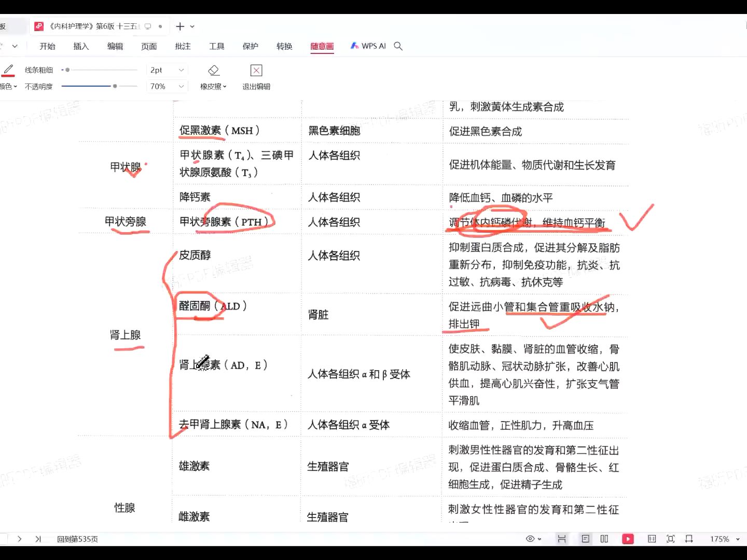The width and height of the screenshot is (747, 560).
Task: Click 降低血钙、血磷的水平 text
Action: [501, 198]
